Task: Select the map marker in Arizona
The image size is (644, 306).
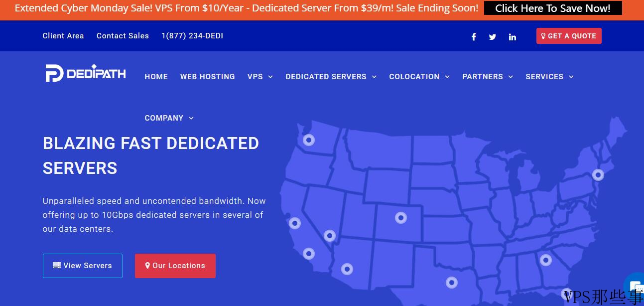Action: click(x=347, y=269)
